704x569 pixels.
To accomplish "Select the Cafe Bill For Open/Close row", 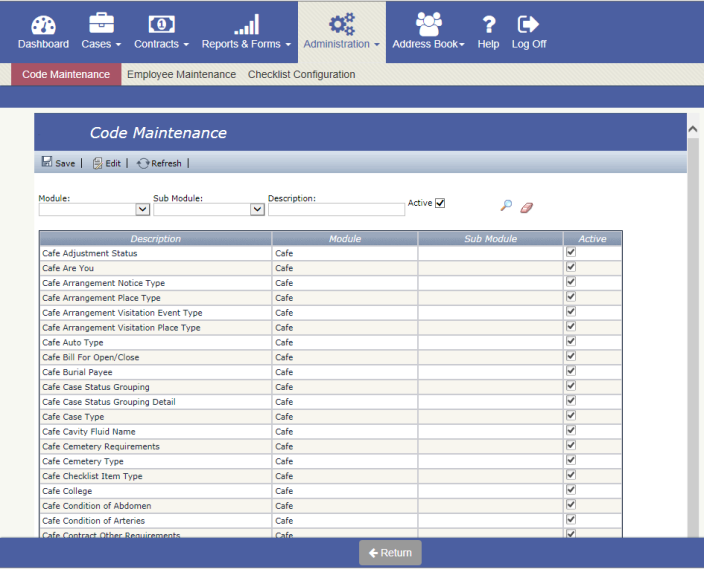I will [330, 357].
